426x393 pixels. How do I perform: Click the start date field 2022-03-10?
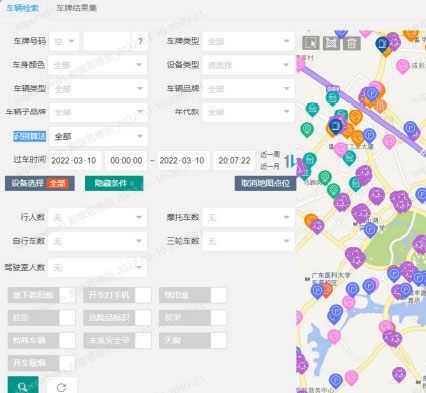tap(75, 160)
